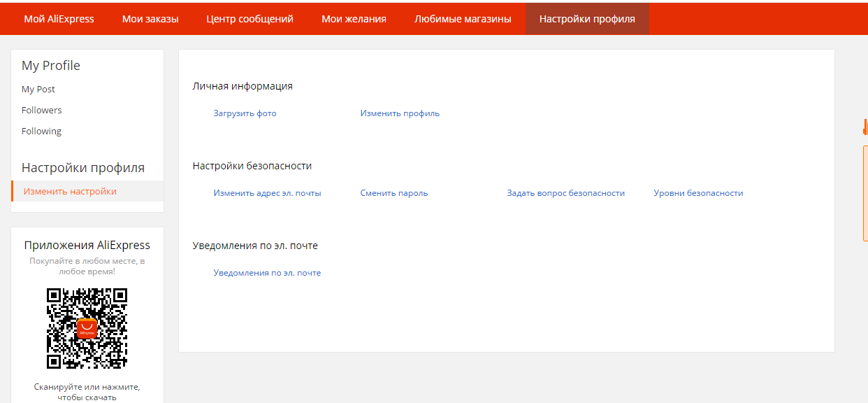Open Центр сообщений in the top menu
The image size is (868, 403).
[249, 19]
